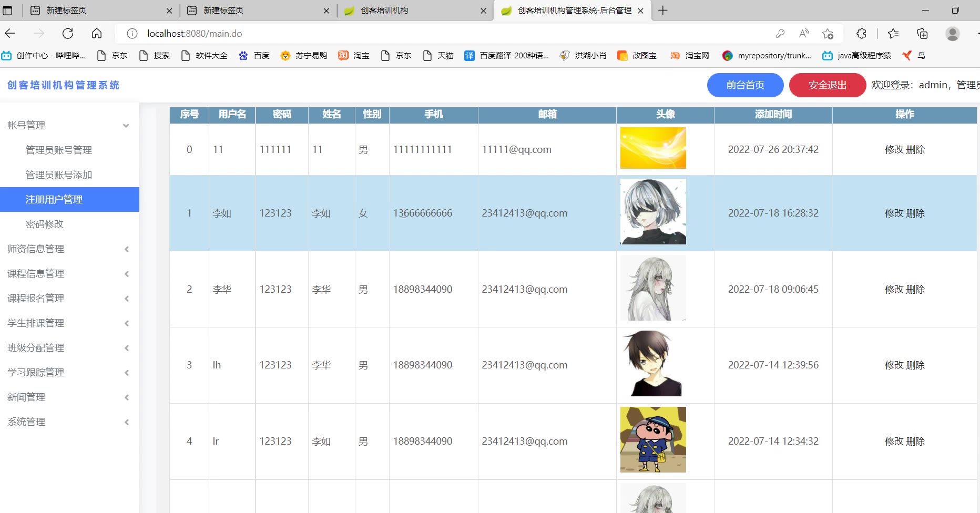
Task: Open the 创作中心 - 哔哩哔... bookmark
Action: pos(43,56)
